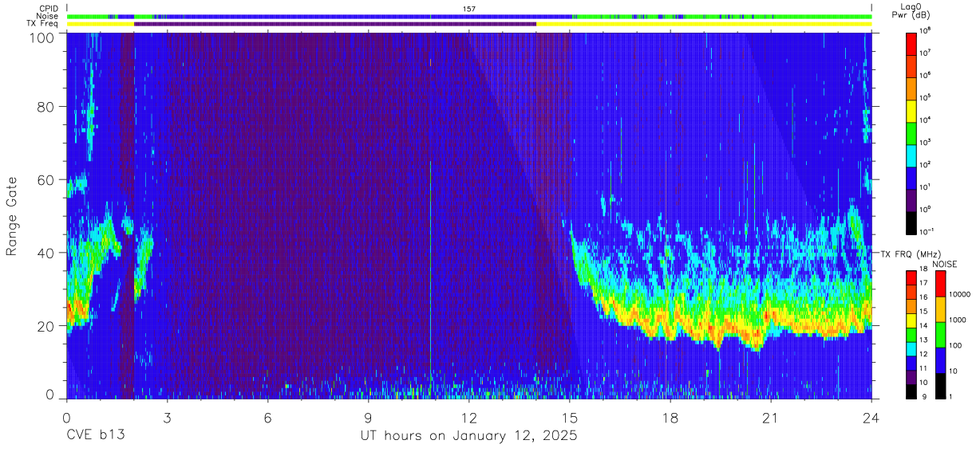Click the 15 tick label on UT hours axis
The width and height of the screenshot is (980, 452).
coord(570,417)
